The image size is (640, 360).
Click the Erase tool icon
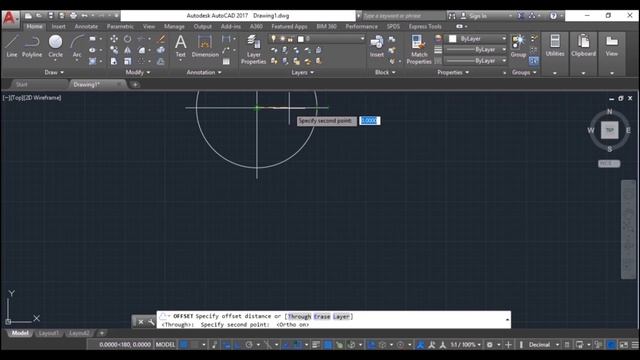(161, 39)
